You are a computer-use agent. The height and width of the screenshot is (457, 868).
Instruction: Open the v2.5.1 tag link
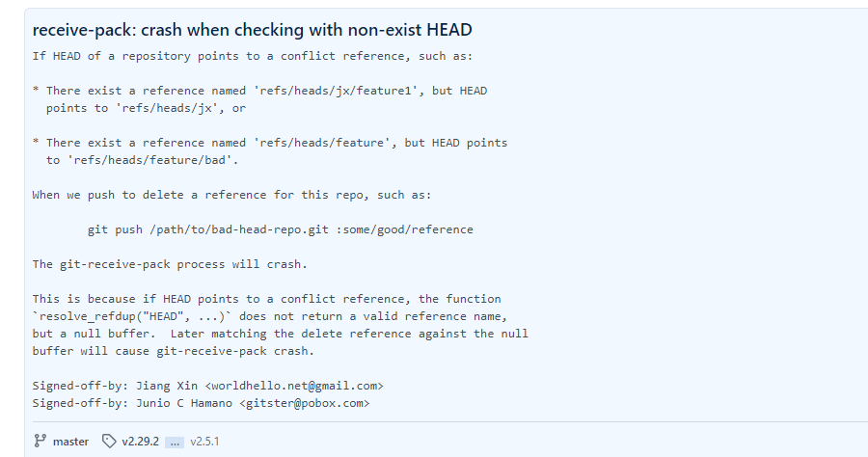click(x=206, y=441)
